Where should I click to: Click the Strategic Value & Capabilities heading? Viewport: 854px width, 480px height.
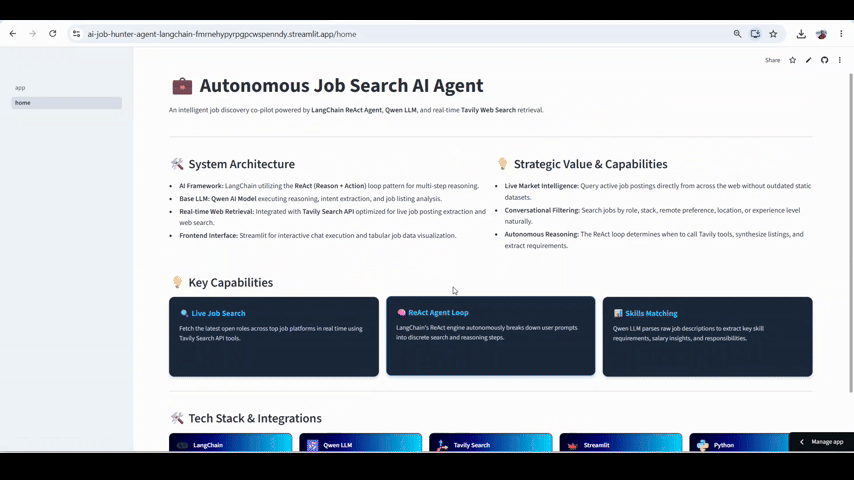tap(590, 164)
